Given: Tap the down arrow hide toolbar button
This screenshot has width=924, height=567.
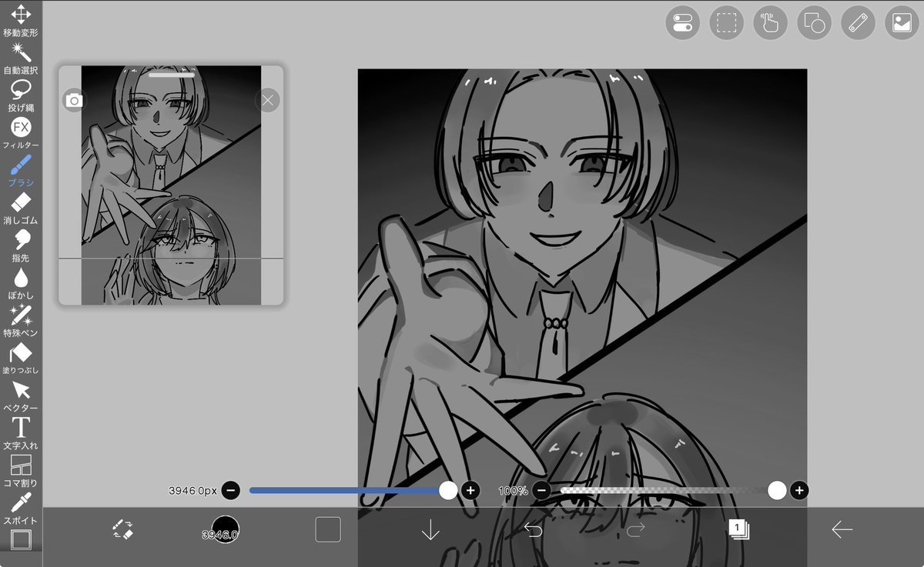Looking at the screenshot, I should pyautogui.click(x=430, y=529).
